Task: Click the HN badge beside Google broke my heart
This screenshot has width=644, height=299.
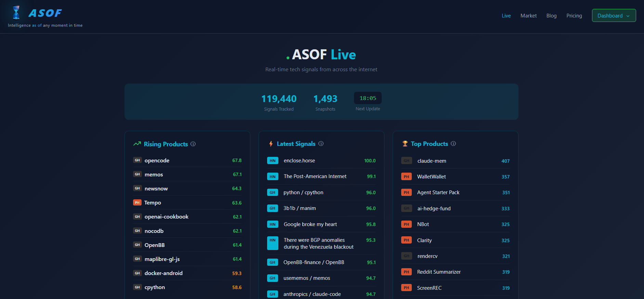Action: [x=273, y=224]
